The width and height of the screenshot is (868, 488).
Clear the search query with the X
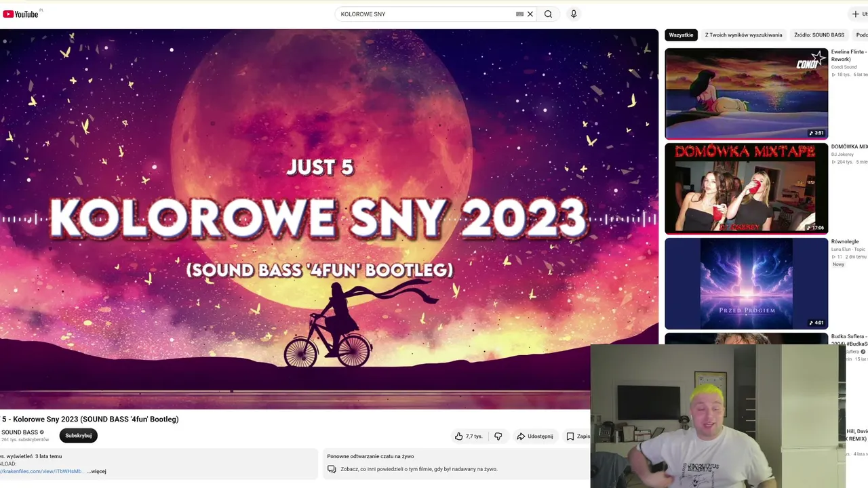point(530,14)
